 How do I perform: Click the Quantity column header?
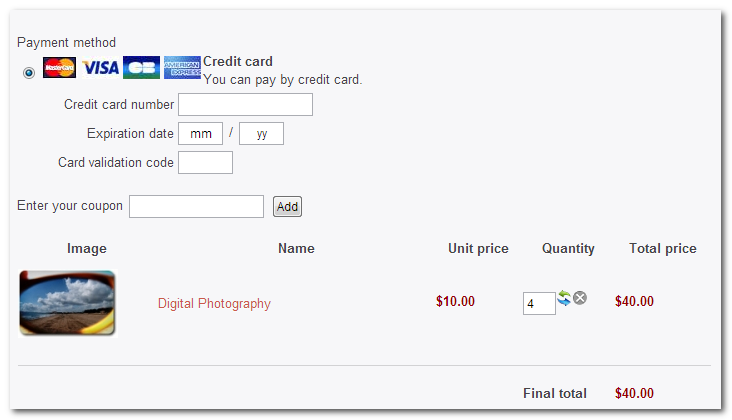tap(568, 249)
